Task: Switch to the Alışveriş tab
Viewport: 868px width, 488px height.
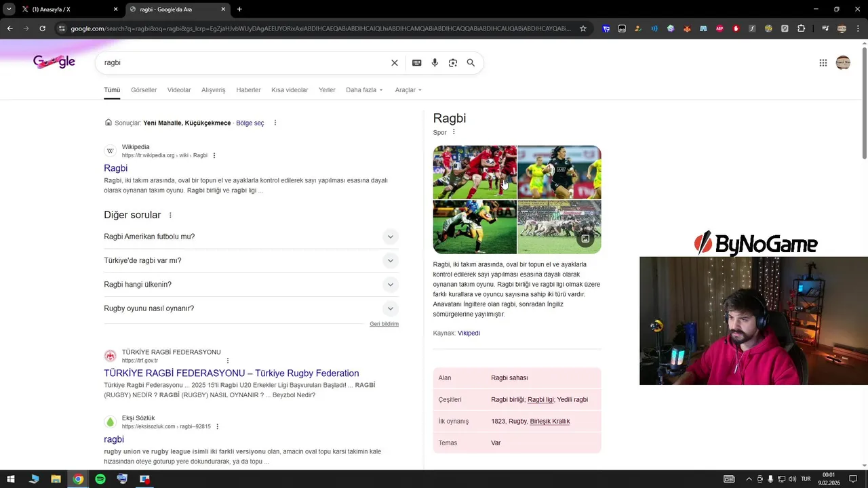Action: point(214,90)
